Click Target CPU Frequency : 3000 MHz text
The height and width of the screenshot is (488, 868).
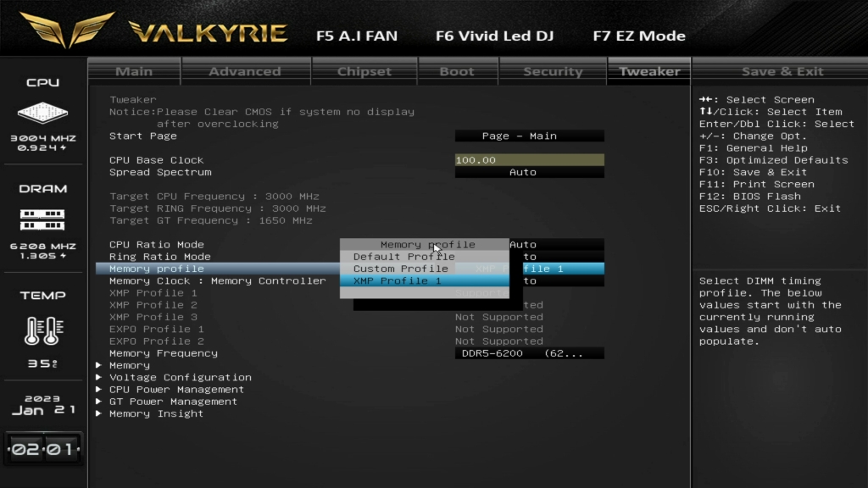(x=214, y=197)
